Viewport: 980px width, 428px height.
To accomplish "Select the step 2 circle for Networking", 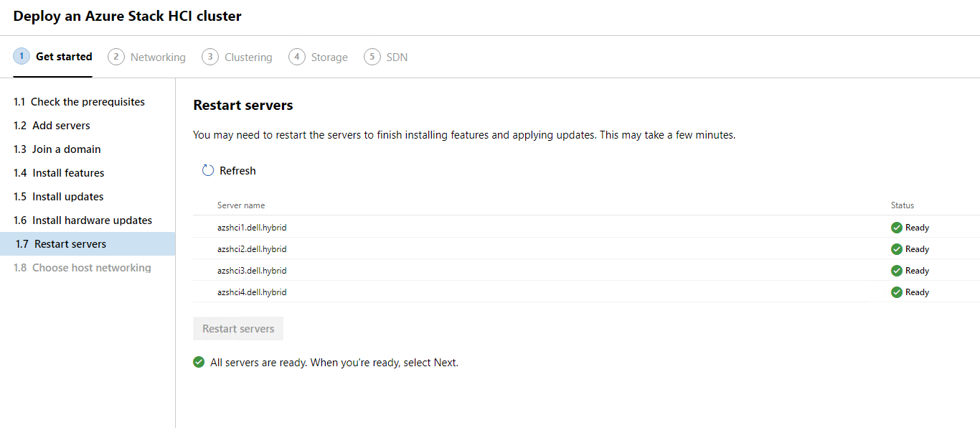I will click(x=116, y=57).
